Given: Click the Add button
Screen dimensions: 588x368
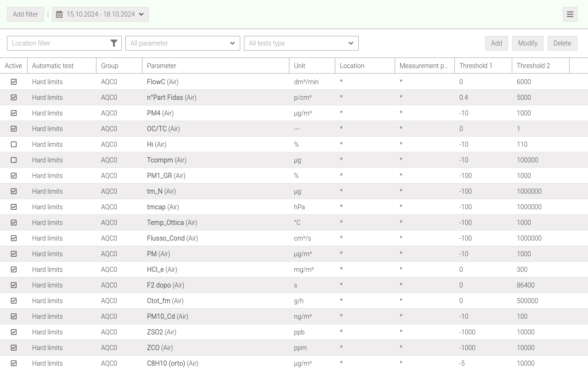Looking at the screenshot, I should [x=497, y=43].
